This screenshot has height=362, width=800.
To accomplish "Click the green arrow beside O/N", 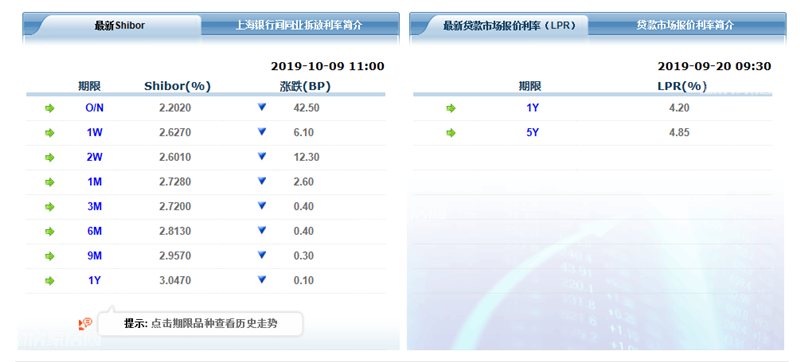I will click(49, 108).
